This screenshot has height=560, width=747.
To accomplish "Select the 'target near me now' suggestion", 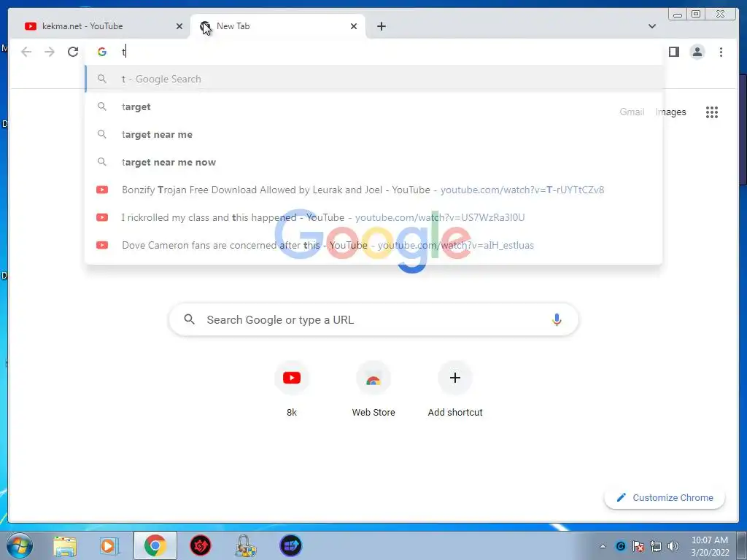I will coord(373,162).
